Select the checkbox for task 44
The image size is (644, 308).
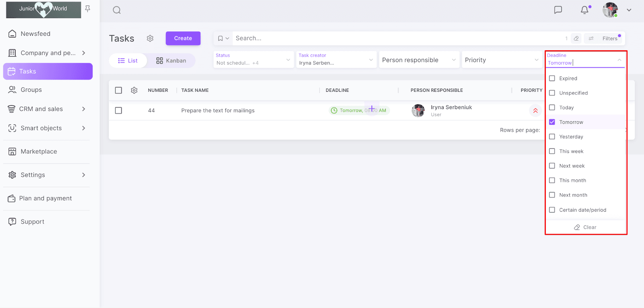click(118, 110)
